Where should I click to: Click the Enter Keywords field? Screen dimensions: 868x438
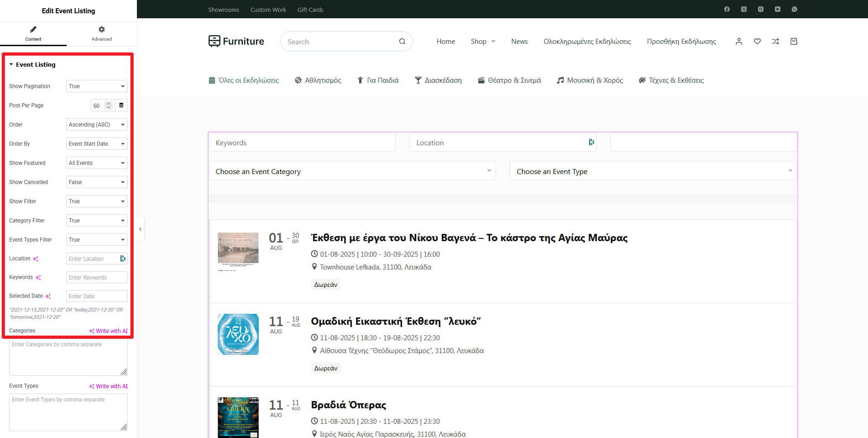pyautogui.click(x=97, y=278)
